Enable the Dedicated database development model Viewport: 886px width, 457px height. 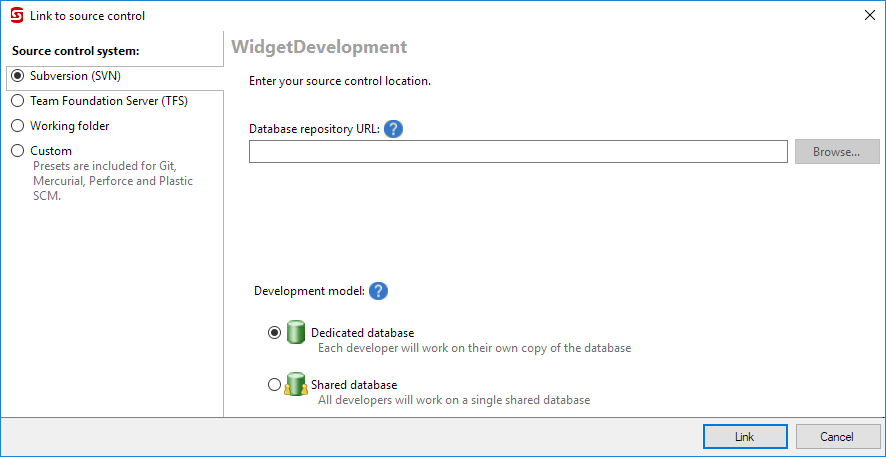[x=275, y=333]
